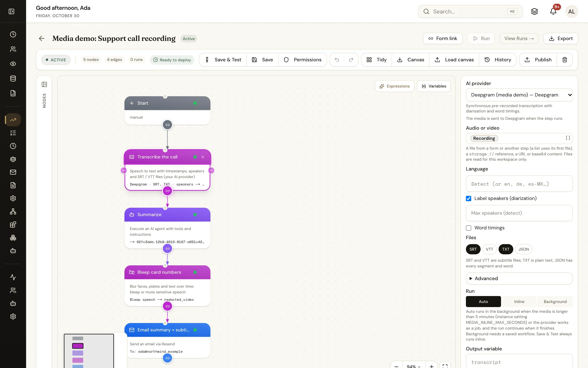The image size is (588, 368).
Task: Open the 94% zoom level dropdown
Action: coord(414,366)
